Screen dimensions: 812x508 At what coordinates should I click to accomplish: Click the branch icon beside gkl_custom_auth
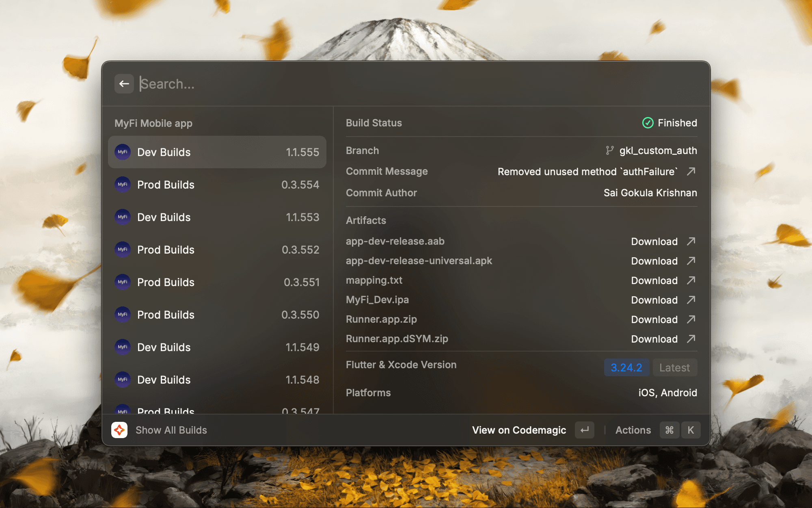coord(609,150)
